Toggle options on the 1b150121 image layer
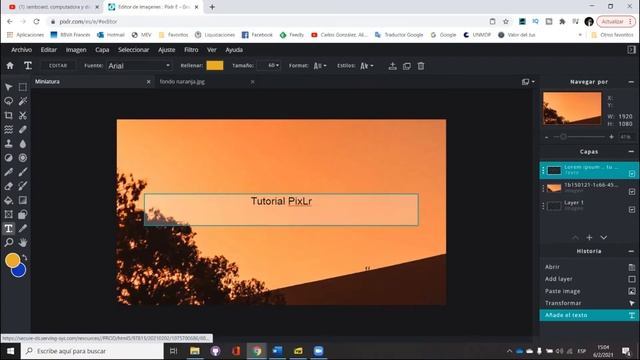This screenshot has height=360, width=640. point(631,191)
